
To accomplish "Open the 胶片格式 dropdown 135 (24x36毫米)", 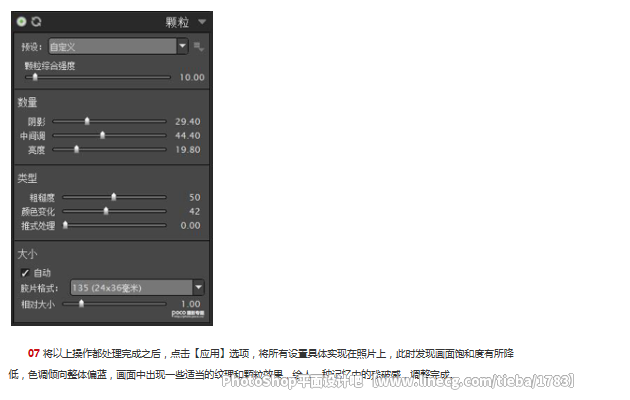I will [137, 288].
